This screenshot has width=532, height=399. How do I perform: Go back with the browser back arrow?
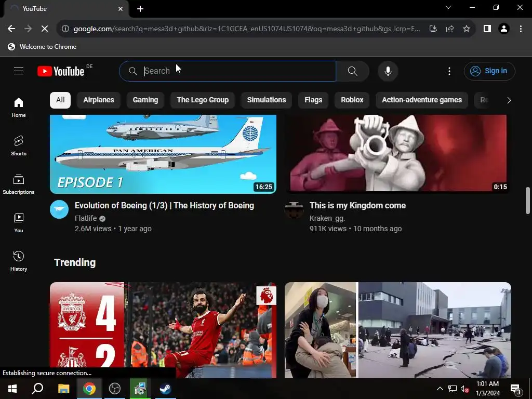tap(11, 29)
